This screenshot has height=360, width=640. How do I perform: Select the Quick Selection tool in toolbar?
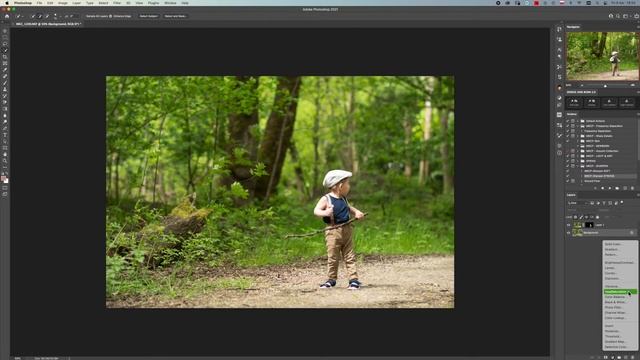(x=5, y=51)
